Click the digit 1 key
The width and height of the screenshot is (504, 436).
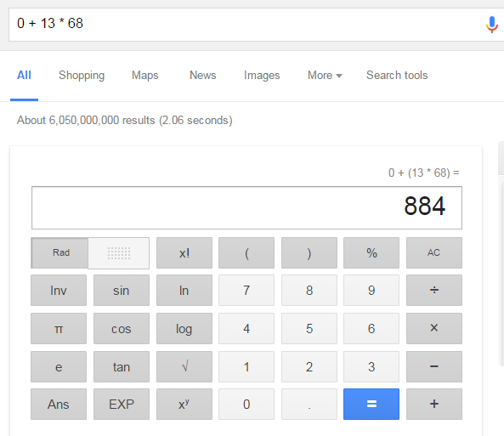246,367
